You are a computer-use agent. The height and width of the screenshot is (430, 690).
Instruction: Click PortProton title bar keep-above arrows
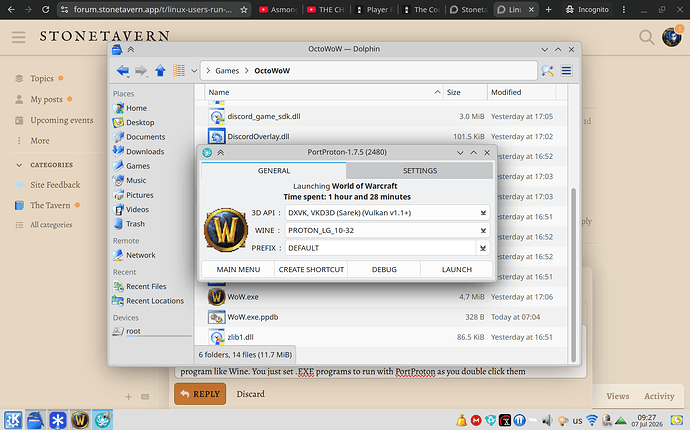(x=220, y=152)
